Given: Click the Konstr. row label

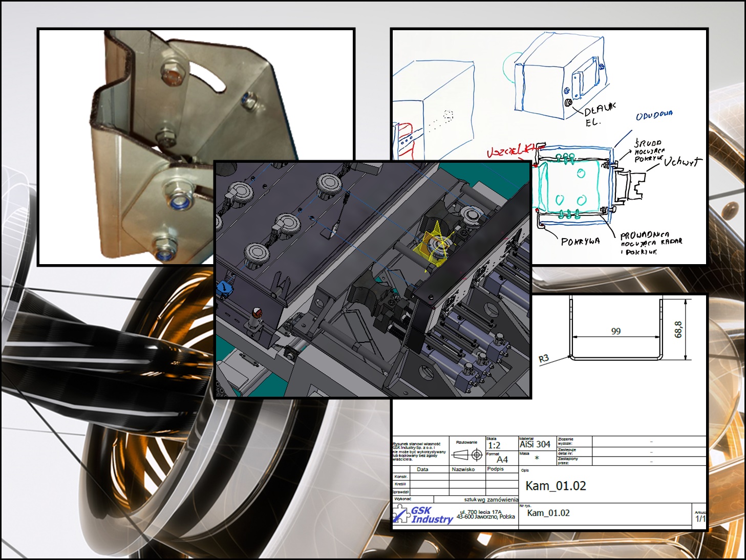Looking at the screenshot, I should click(x=401, y=477).
